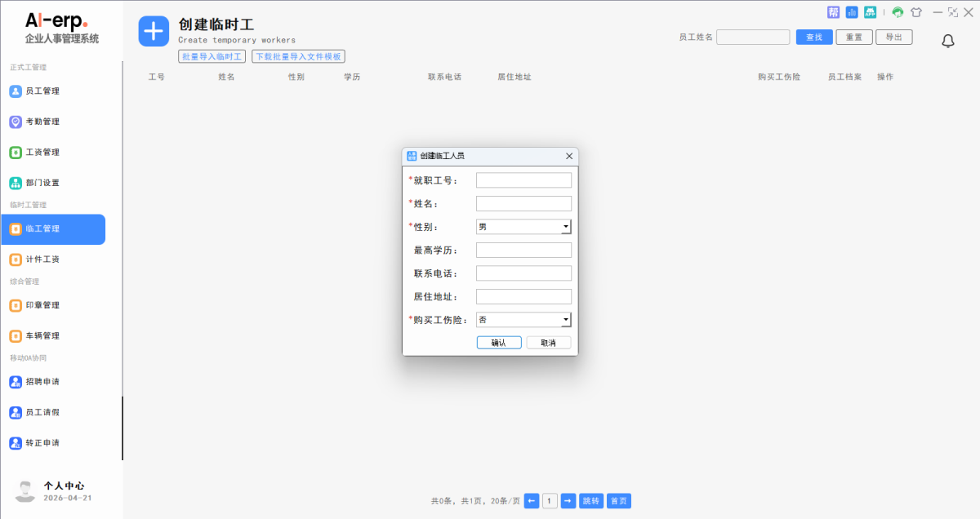Image resolution: width=980 pixels, height=519 pixels.
Task: Go to next page arrow button
Action: click(568, 501)
